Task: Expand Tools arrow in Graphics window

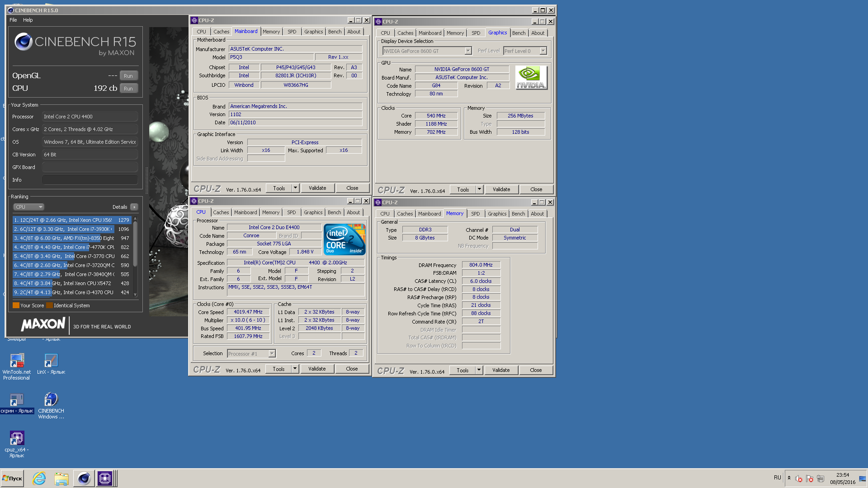Action: 479,189
